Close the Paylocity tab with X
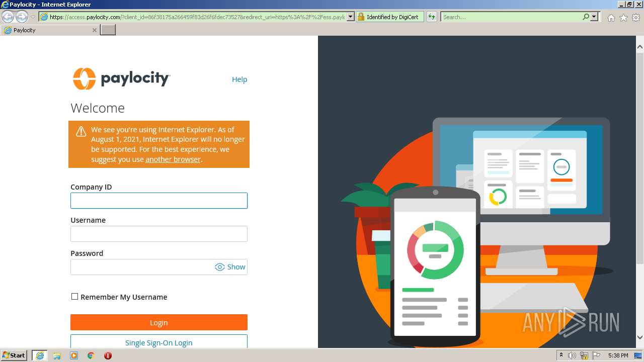 pos(95,30)
